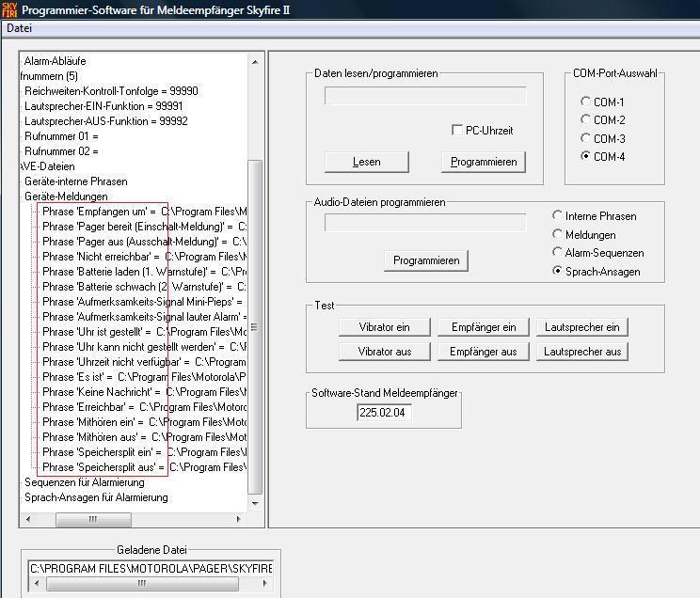700x598 pixels.
Task: Select the COM-4 radio button
Action: [x=585, y=156]
